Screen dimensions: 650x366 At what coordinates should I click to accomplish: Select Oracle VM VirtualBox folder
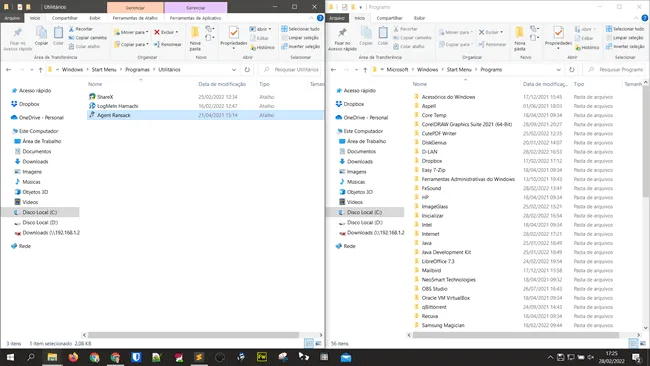(446, 298)
